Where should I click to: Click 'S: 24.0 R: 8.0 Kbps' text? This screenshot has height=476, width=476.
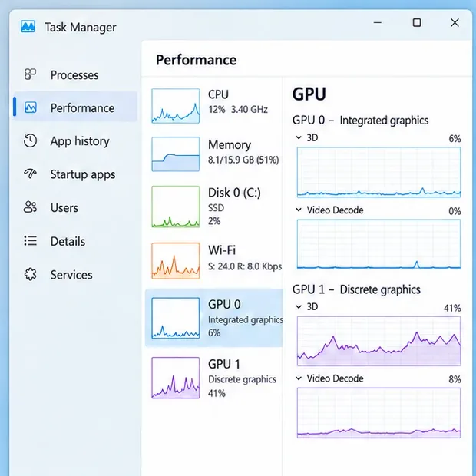245,266
